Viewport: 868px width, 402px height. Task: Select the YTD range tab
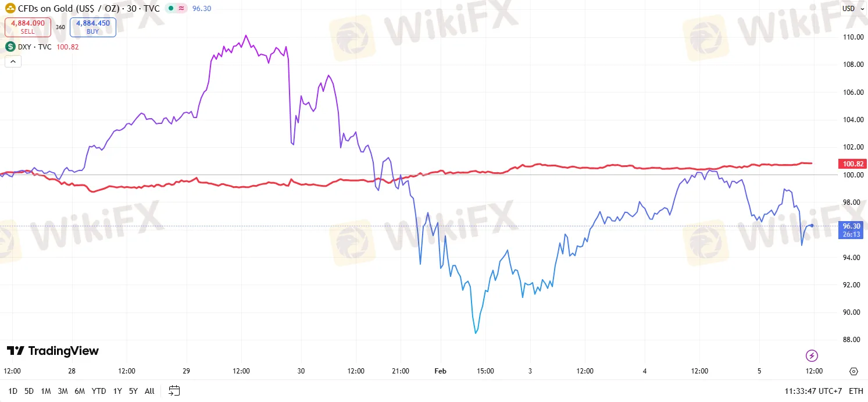coord(98,391)
